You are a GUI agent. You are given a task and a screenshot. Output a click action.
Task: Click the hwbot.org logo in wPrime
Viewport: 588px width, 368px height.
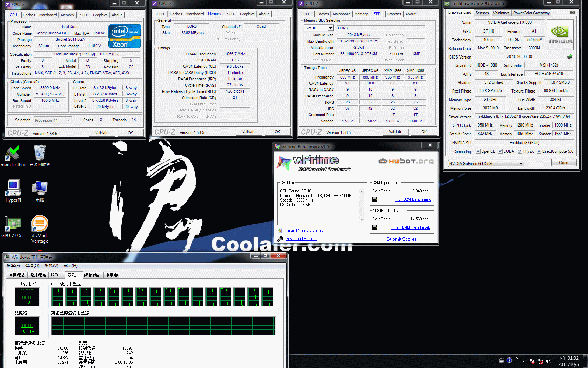pyautogui.click(x=406, y=161)
